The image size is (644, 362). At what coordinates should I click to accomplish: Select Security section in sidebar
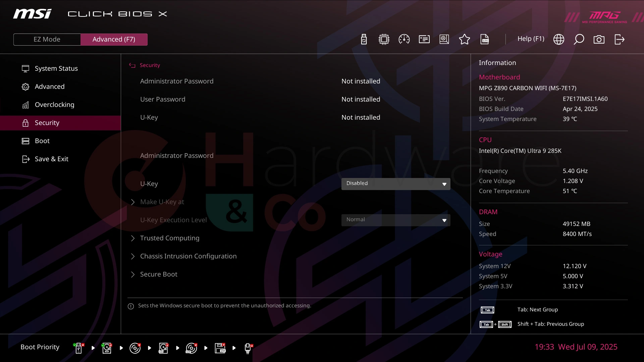(x=60, y=123)
